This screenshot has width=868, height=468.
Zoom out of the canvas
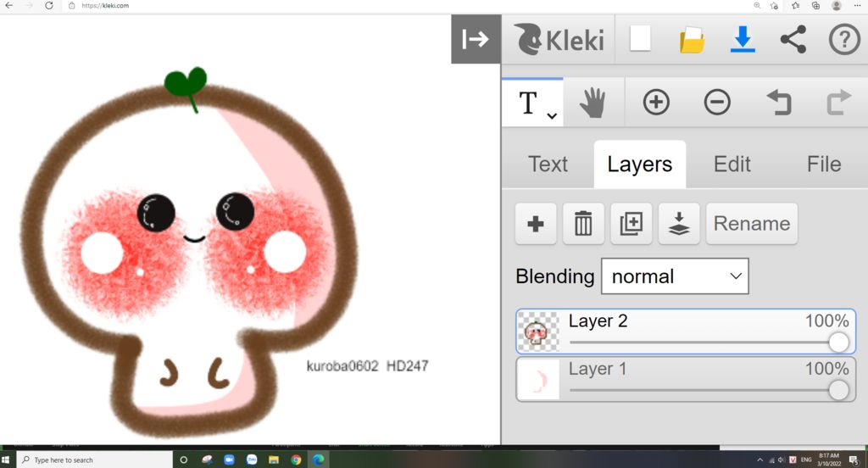(717, 103)
